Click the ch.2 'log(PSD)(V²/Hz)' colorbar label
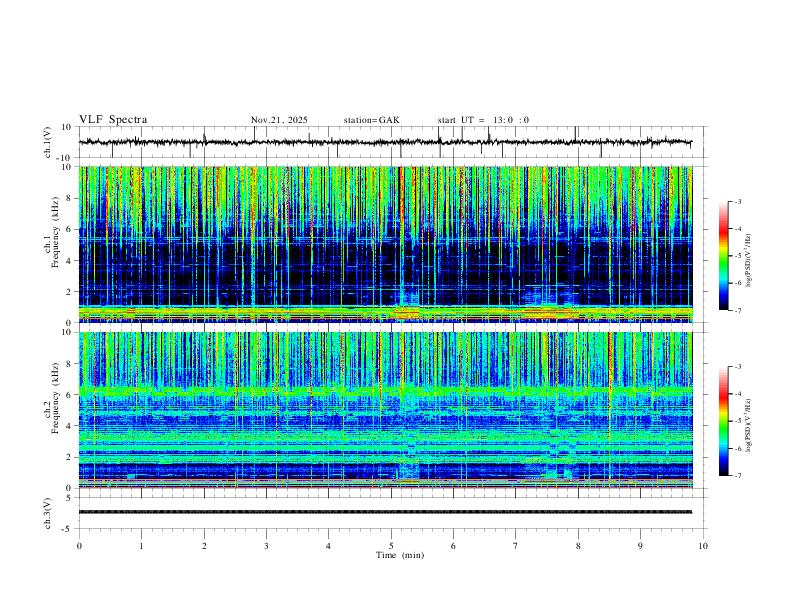This screenshot has height=612, width=792. 748,426
